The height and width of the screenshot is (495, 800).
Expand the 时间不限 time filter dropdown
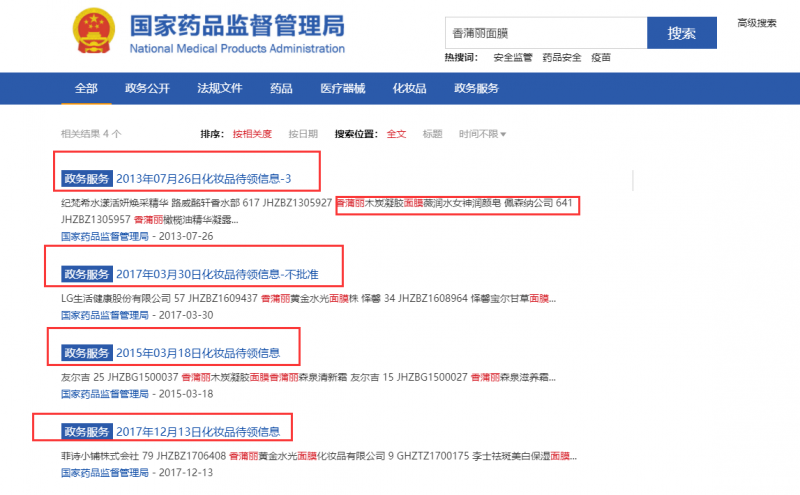coord(482,134)
